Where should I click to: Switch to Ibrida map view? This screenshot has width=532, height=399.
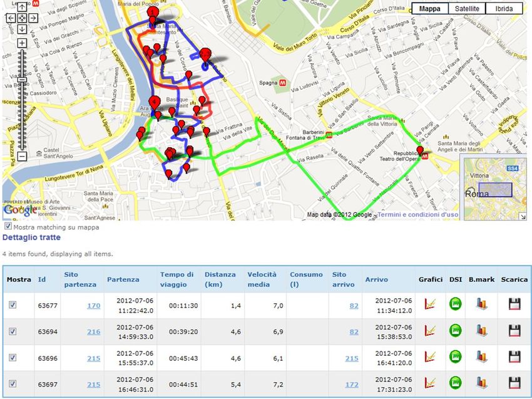coord(504,9)
